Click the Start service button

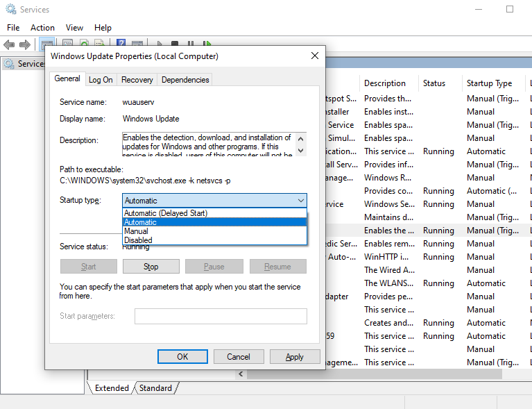coord(89,267)
